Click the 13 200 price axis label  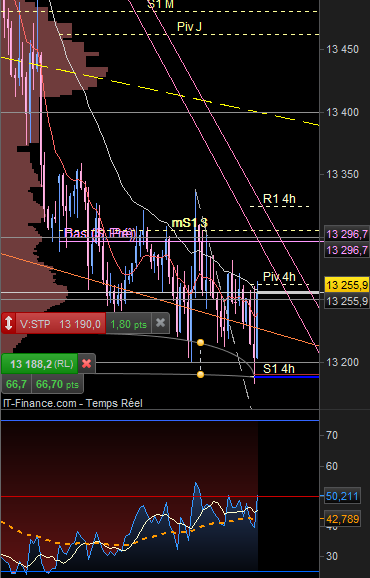click(x=342, y=363)
